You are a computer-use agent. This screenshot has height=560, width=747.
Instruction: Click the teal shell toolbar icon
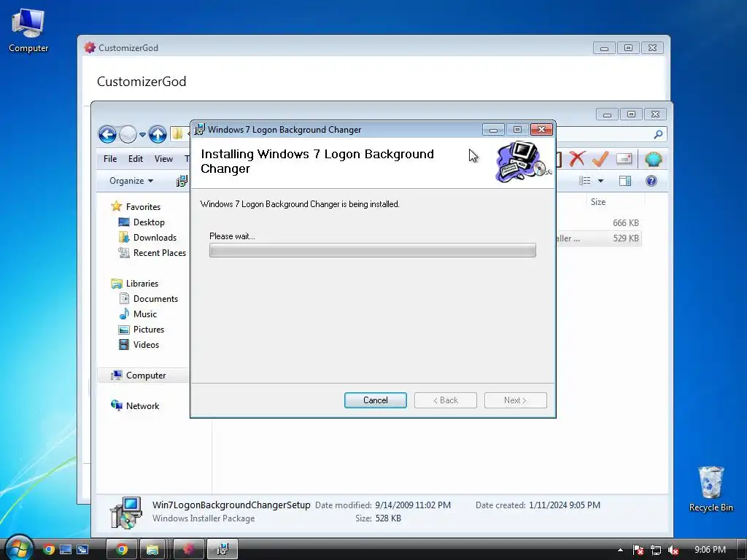pyautogui.click(x=653, y=158)
